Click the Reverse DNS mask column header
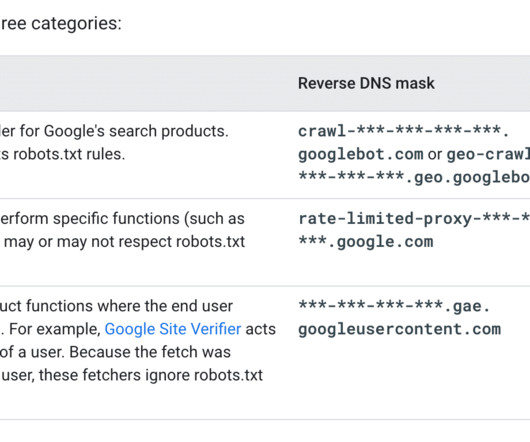Image resolution: width=530 pixels, height=442 pixels. point(366,83)
